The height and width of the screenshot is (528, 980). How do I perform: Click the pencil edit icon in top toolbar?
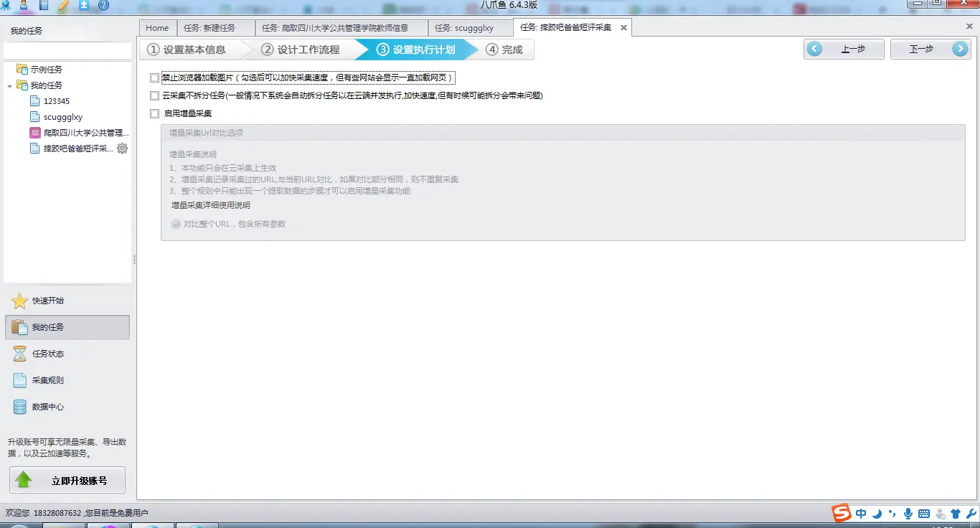64,4
